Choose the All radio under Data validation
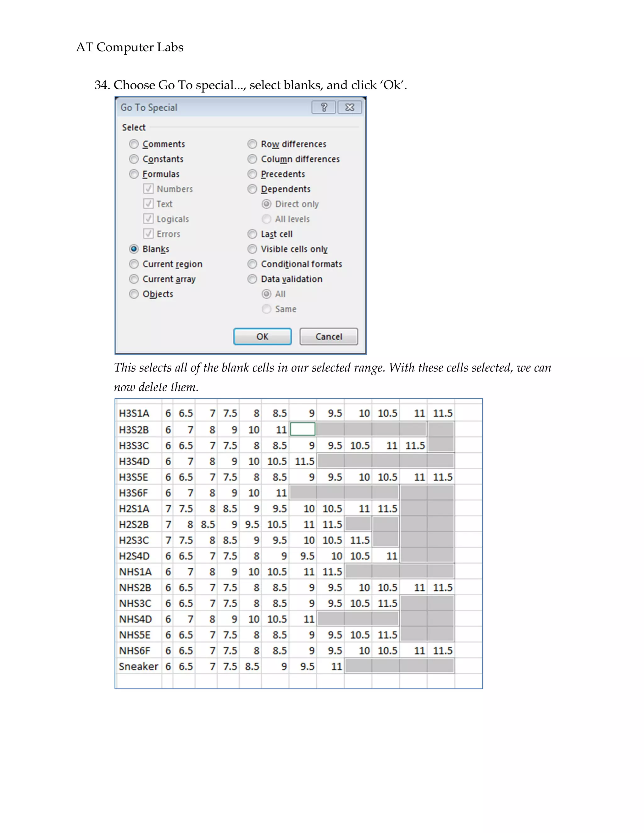The width and height of the screenshot is (644, 833). pos(266,294)
